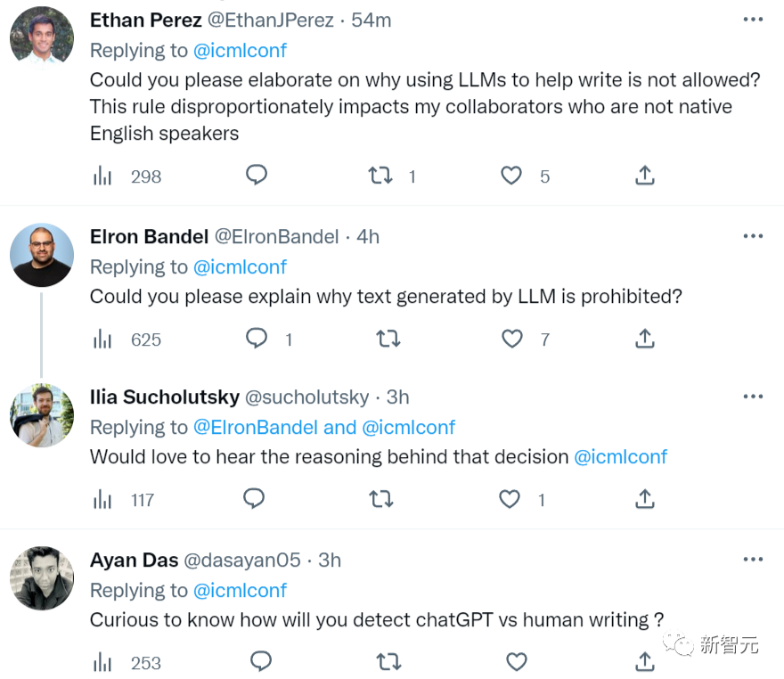Open @icmlconf link in Ethan Perez's reply
784x679 pixels.
coord(240,51)
